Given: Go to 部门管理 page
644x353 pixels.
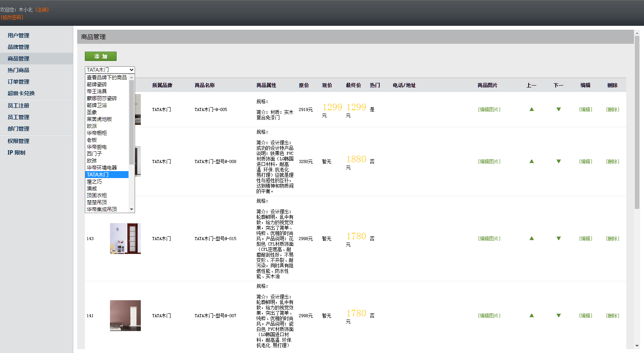Looking at the screenshot, I should pos(19,129).
